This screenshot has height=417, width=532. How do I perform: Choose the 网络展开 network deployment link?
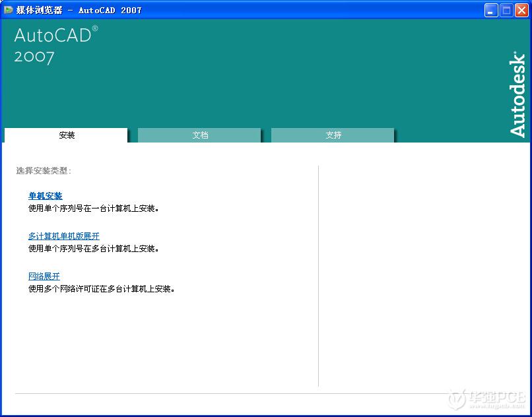44,276
